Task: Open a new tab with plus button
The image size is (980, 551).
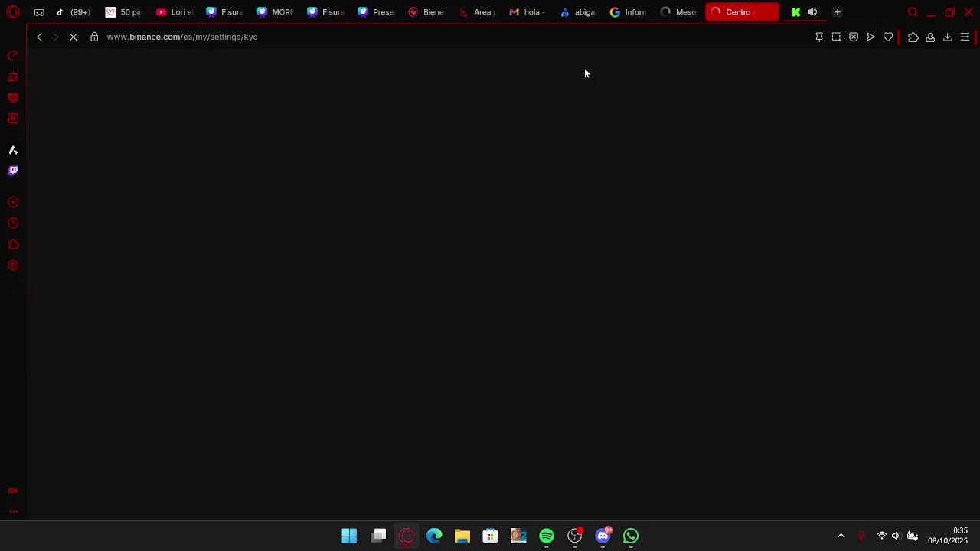Action: (838, 12)
